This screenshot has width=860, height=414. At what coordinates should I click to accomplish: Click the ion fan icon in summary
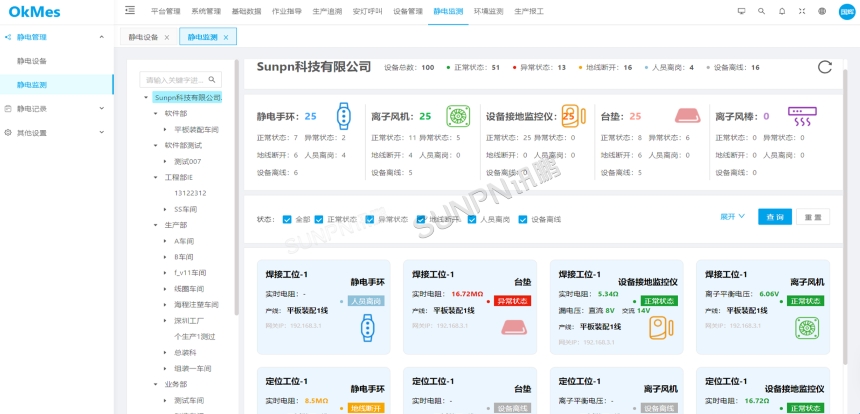458,116
